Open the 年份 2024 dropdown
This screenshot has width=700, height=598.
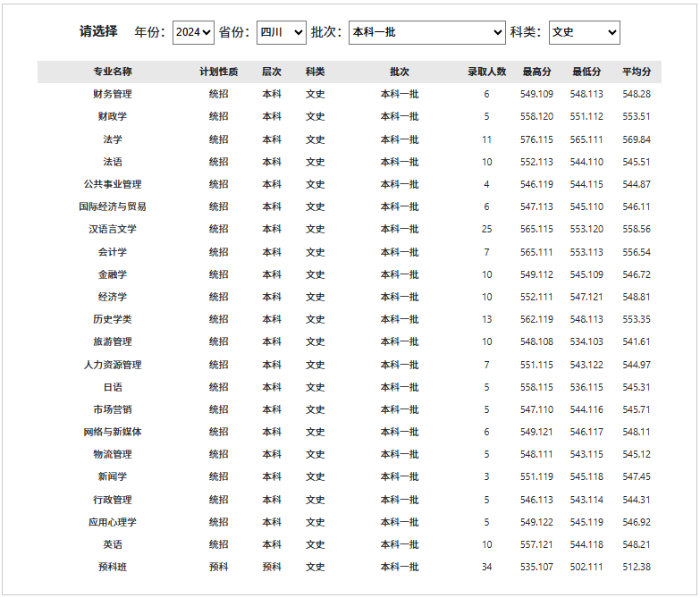(193, 32)
